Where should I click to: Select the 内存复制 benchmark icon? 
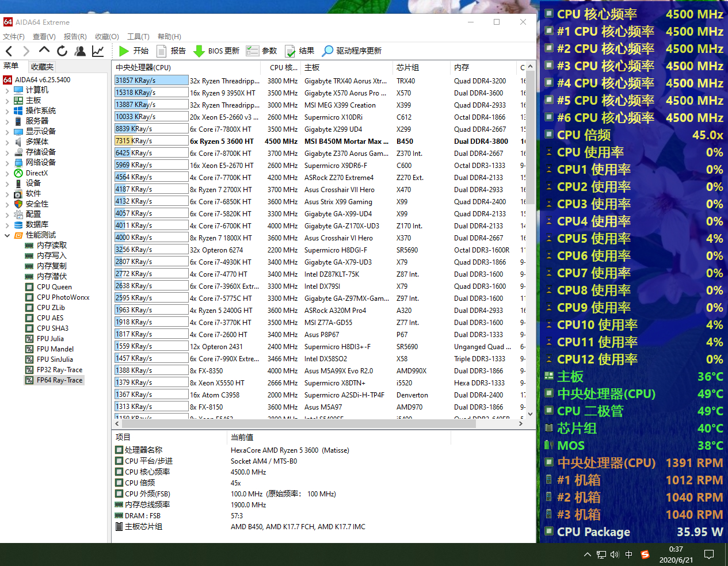29,266
